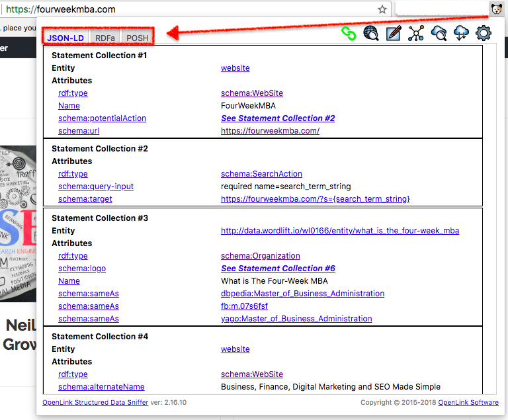The height and width of the screenshot is (420, 508).
Task: Click schema:WebSite value in Collection #1
Action: [x=252, y=93]
